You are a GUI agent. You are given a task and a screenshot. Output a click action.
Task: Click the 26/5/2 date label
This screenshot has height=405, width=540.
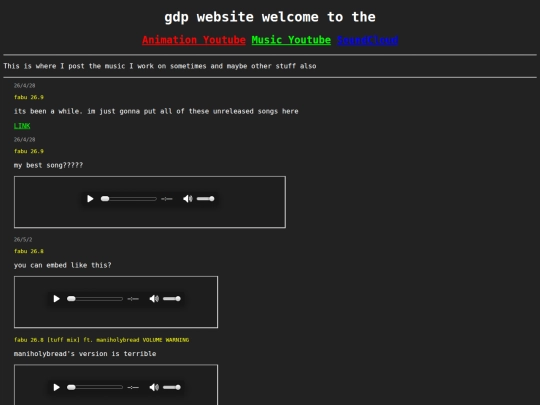point(23,239)
